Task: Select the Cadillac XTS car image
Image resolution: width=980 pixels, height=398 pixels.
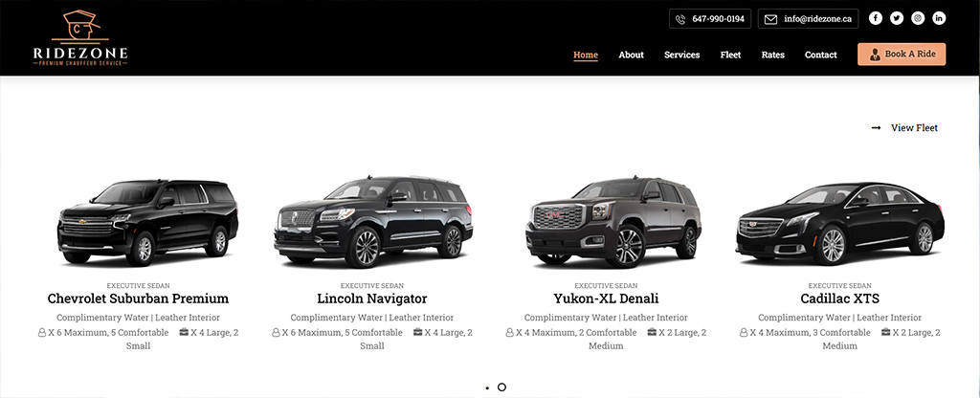Action: pyautogui.click(x=840, y=224)
